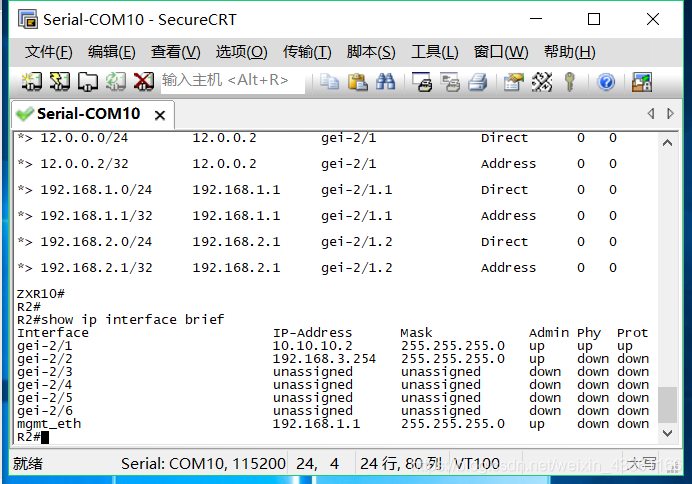Screen dimensions: 692x484
Task: Click the Copy toolbar icon
Action: pyautogui.click(x=329, y=82)
